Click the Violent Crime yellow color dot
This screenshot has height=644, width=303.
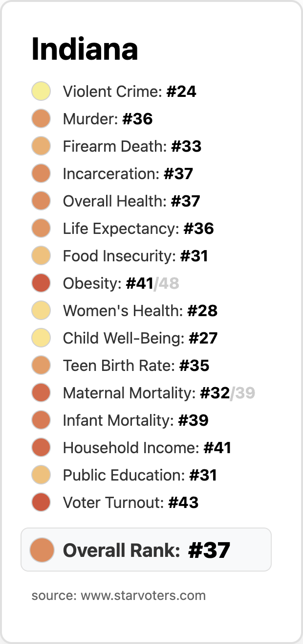point(41,92)
